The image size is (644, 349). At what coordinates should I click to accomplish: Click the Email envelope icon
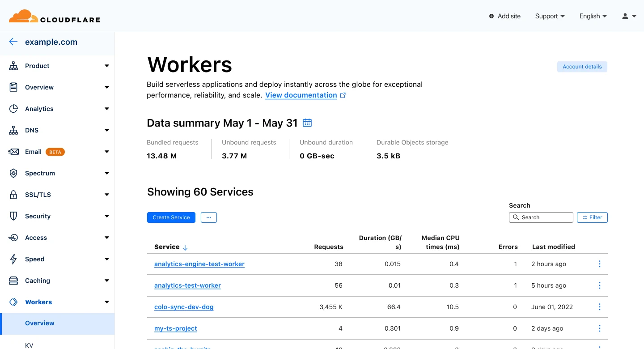pyautogui.click(x=13, y=152)
